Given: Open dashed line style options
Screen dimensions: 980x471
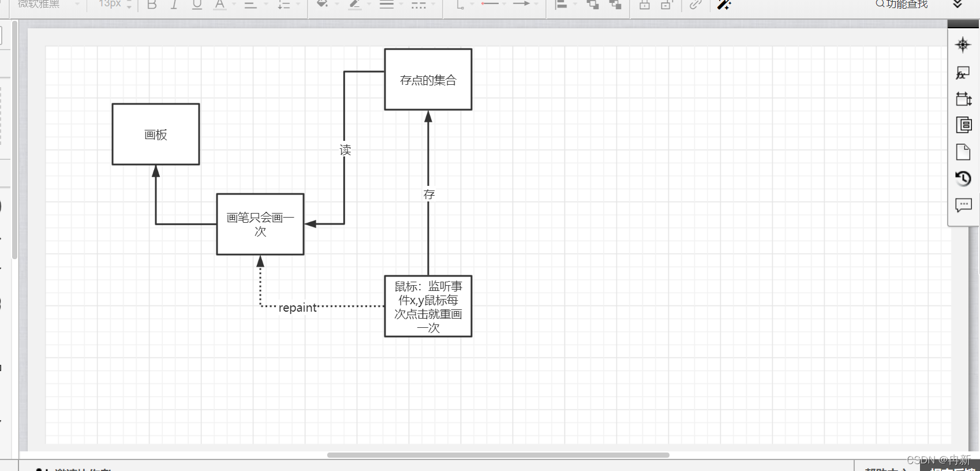Looking at the screenshot, I should coord(419,5).
